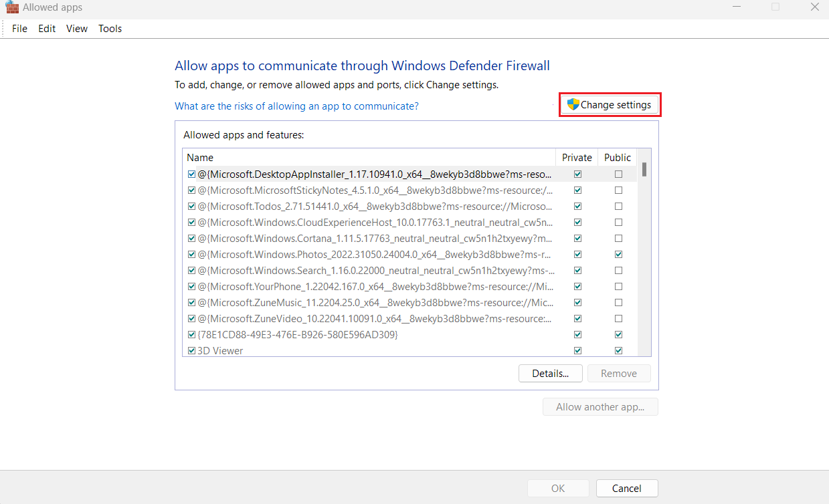Enable Public for Microsoft.DesktopAppInstaller
Image resolution: width=829 pixels, height=504 pixels.
point(618,174)
